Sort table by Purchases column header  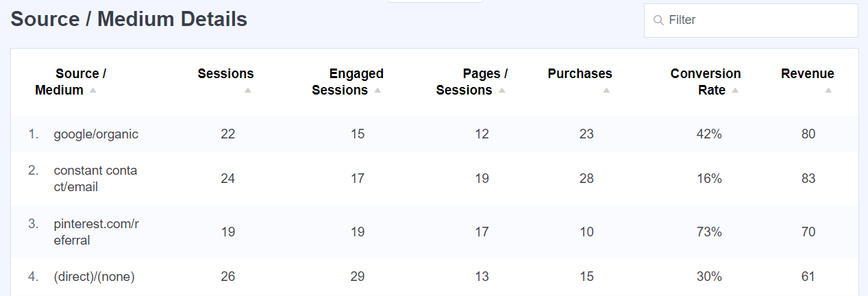coord(580,74)
